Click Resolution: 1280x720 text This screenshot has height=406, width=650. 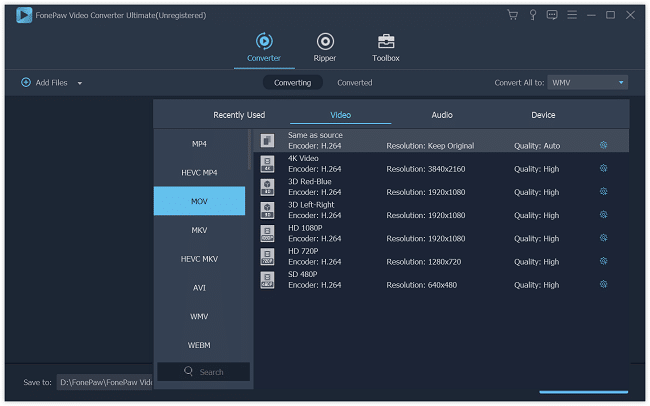click(424, 262)
